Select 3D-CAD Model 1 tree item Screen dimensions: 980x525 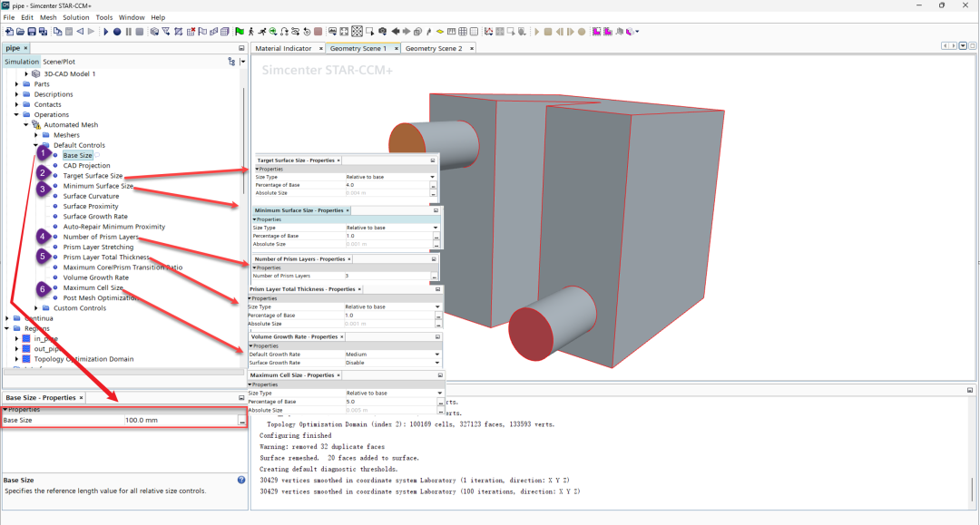click(x=69, y=73)
